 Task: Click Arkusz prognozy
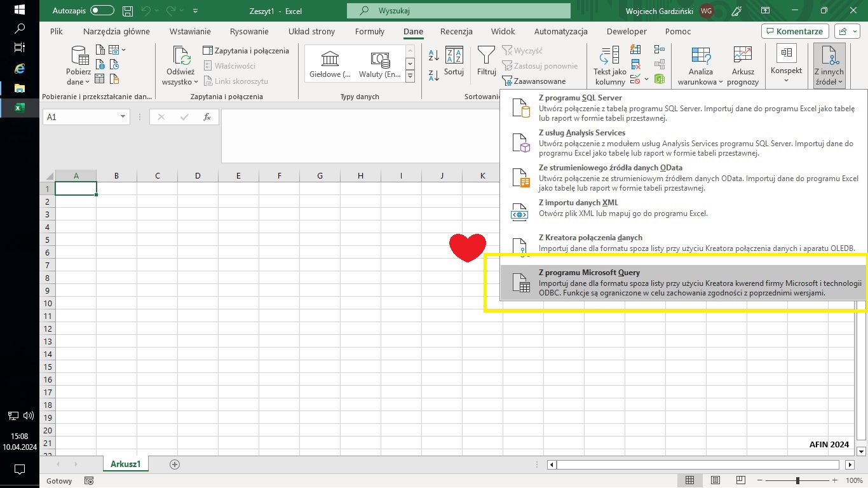(743, 66)
